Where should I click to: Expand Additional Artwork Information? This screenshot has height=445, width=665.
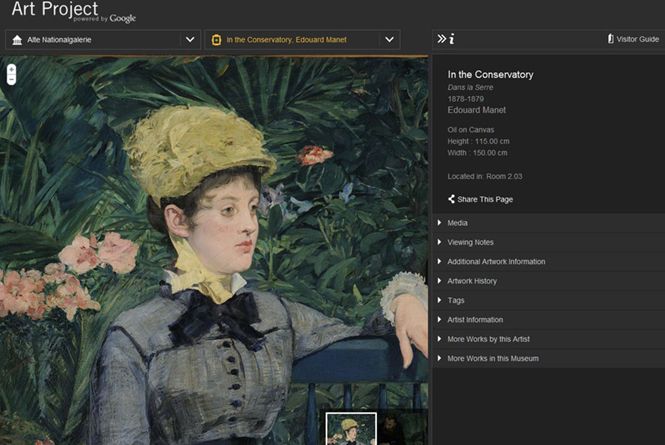pos(496,261)
